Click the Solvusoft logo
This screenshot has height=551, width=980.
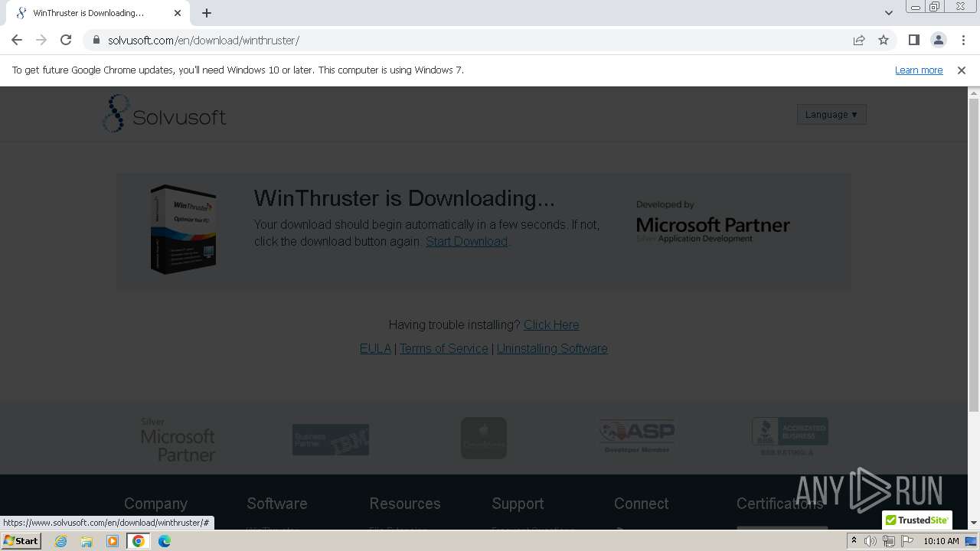click(165, 114)
